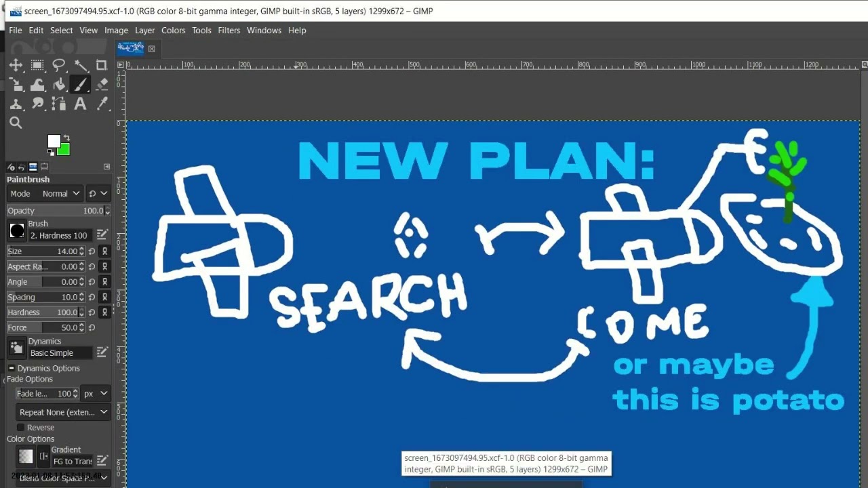Screen dimensions: 868x488
Task: Open the Blend Color Space dropdown
Action: (64, 479)
